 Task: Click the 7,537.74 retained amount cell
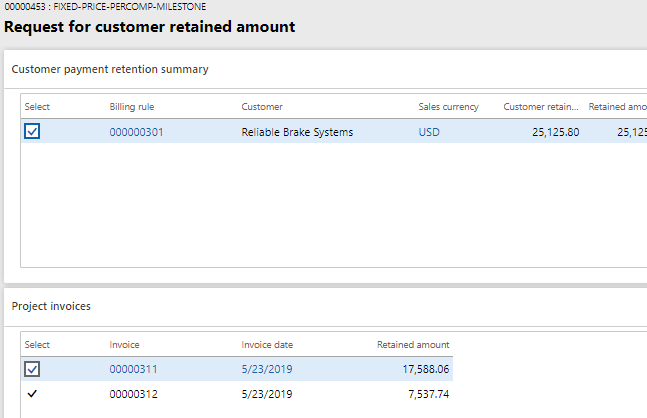424,394
